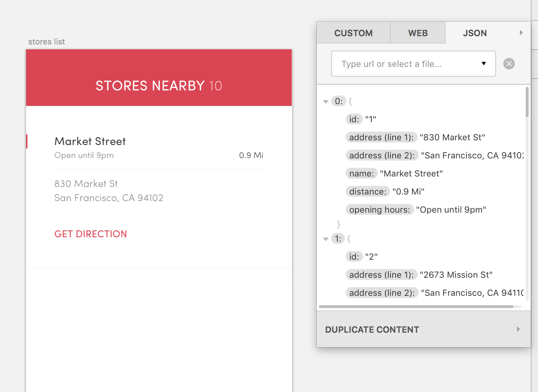
Task: Click the "id" key pill in the JSON tree
Action: [354, 119]
